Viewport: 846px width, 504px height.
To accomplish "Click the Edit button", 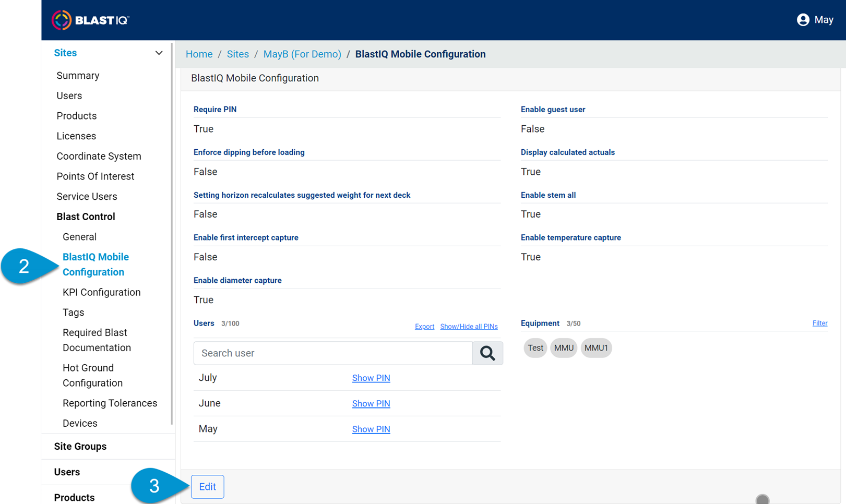I will point(207,487).
